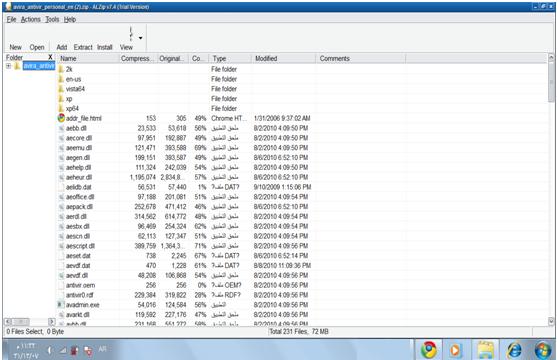Open Internet Explorer from the taskbar
This screenshot has width=557, height=360.
point(514,350)
